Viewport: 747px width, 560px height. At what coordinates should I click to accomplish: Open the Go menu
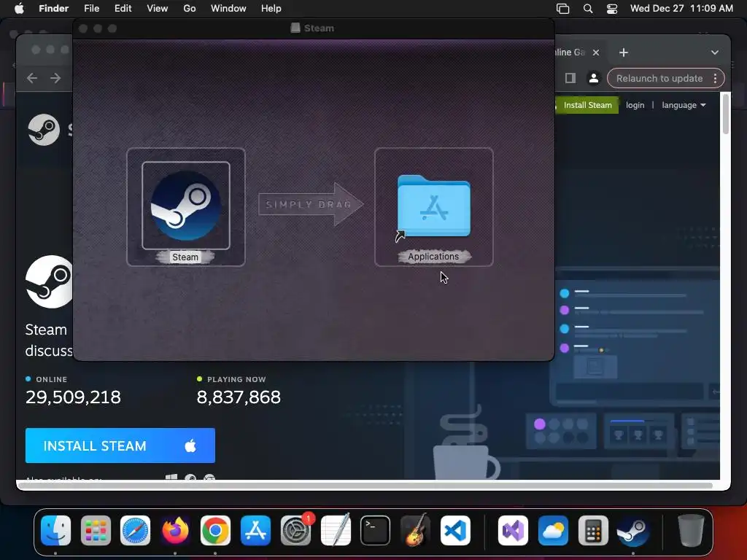point(190,8)
